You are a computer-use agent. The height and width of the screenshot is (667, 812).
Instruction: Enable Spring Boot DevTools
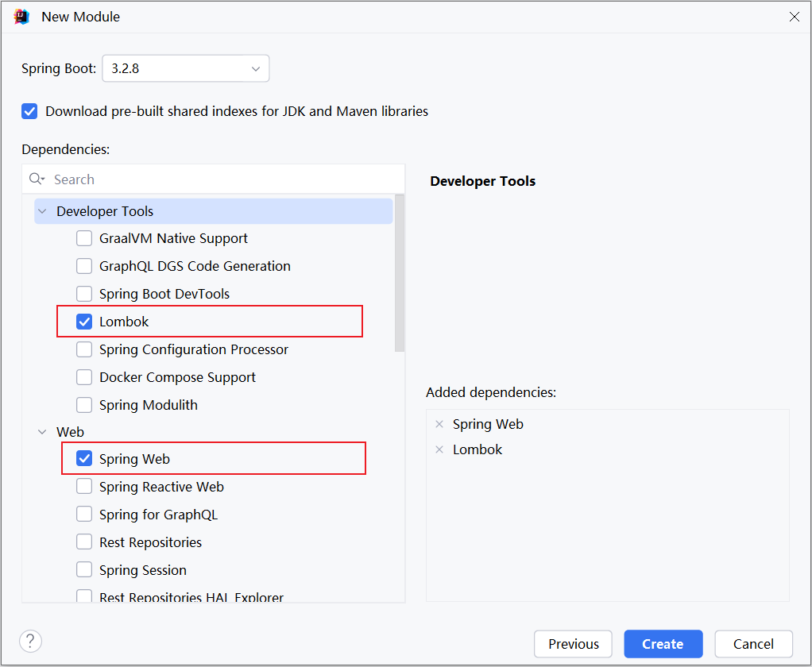pyautogui.click(x=84, y=293)
